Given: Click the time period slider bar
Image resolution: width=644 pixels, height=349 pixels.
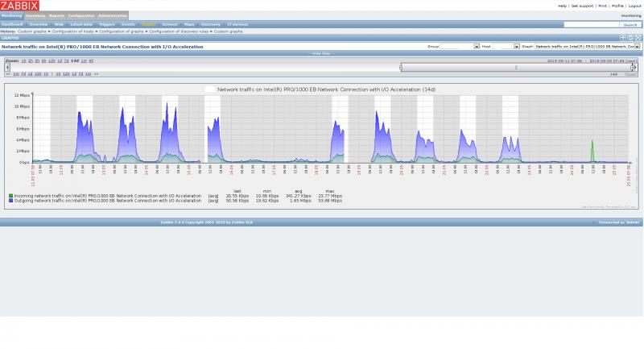Looking at the screenshot, I should (x=516, y=67).
